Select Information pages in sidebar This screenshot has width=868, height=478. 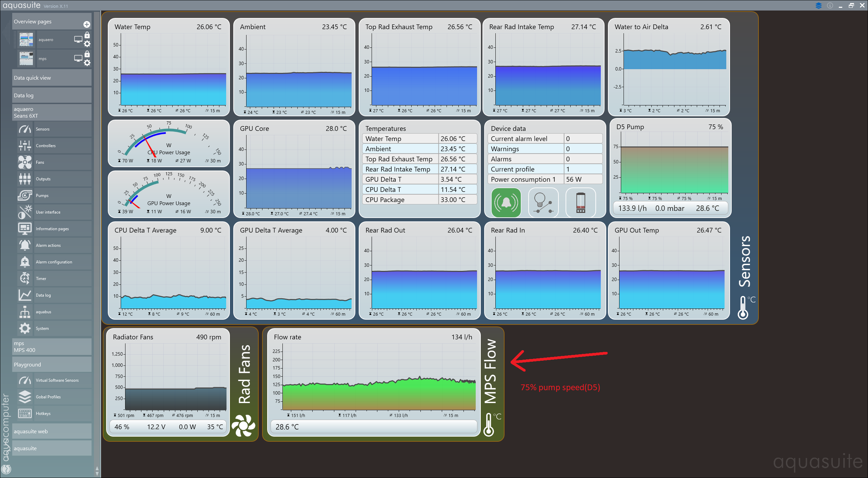[52, 229]
